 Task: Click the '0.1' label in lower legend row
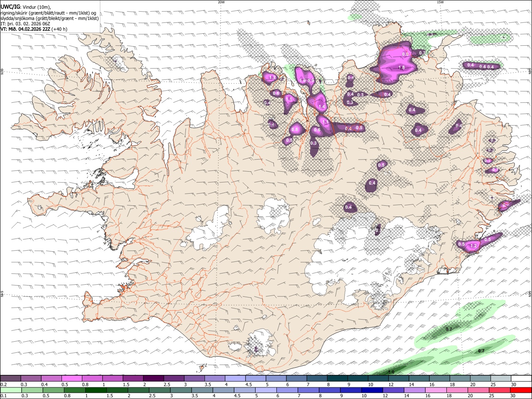point(3,396)
